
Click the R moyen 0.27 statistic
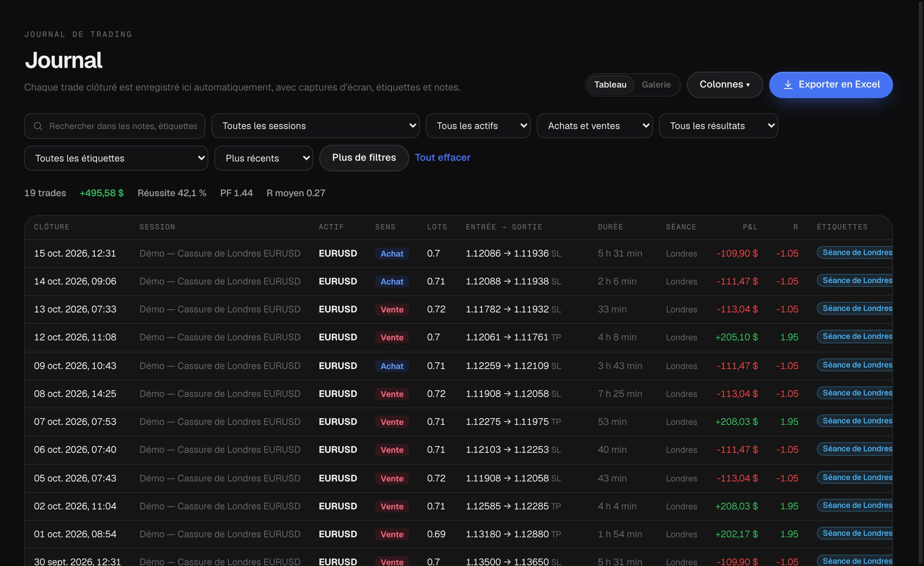[296, 193]
